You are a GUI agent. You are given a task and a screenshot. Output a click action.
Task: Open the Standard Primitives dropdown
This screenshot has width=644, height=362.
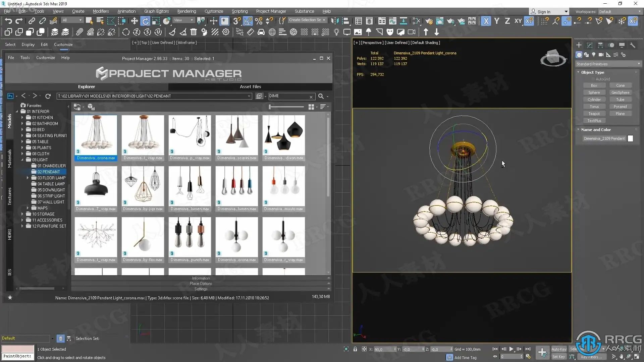pos(608,64)
